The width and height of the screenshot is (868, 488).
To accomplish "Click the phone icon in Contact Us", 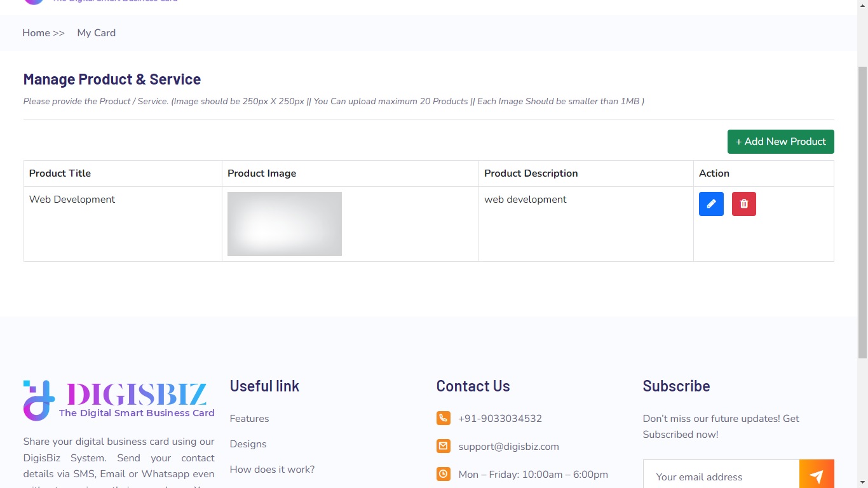I will click(x=444, y=418).
